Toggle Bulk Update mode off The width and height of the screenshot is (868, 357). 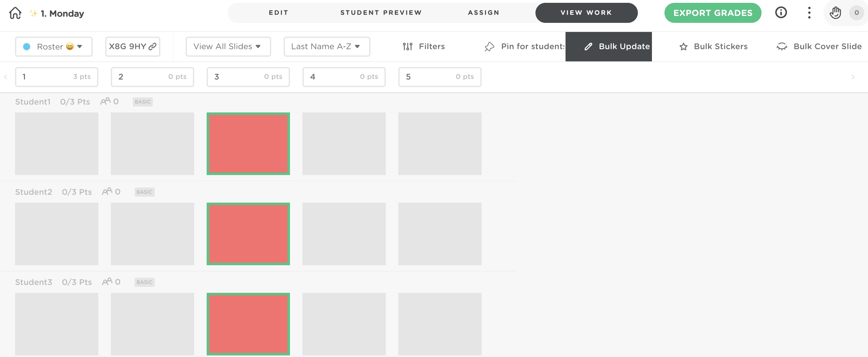point(608,47)
